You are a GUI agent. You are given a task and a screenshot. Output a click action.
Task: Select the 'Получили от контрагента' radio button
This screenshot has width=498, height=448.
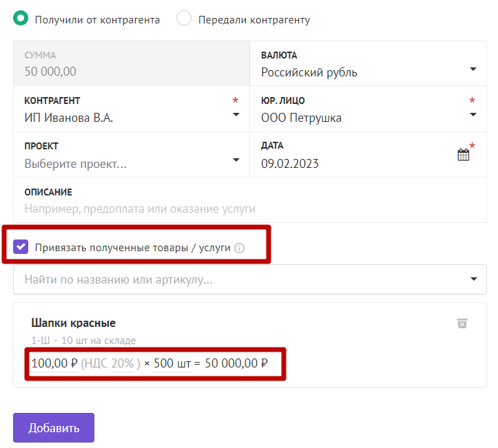[x=21, y=18]
